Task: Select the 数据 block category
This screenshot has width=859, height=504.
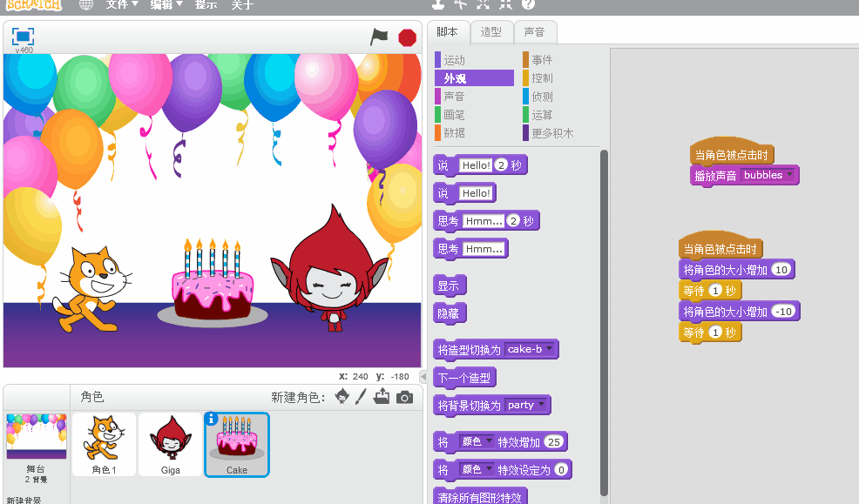Action: tap(454, 133)
